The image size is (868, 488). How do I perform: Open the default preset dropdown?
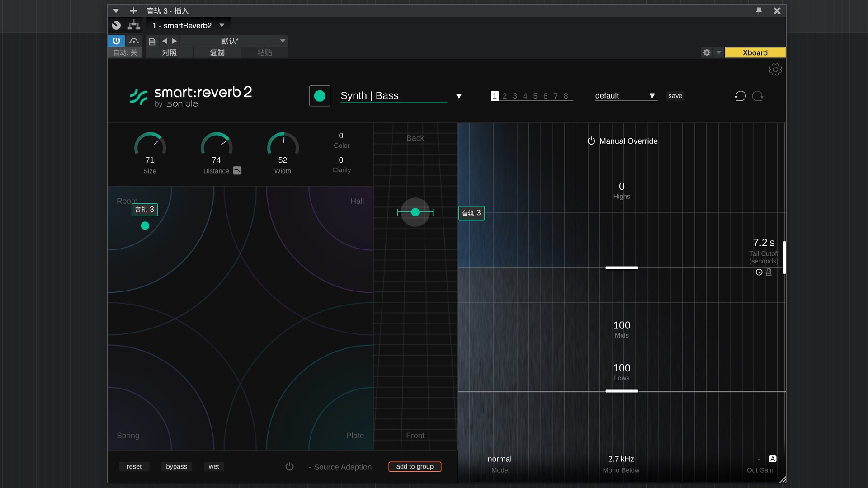[626, 96]
